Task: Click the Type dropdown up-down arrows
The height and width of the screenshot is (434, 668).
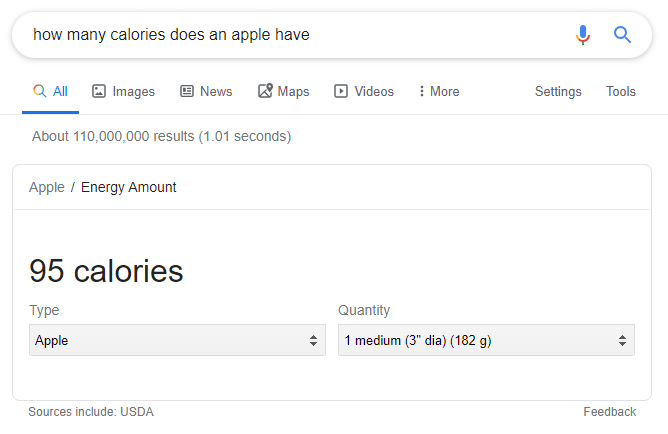Action: pyautogui.click(x=313, y=340)
